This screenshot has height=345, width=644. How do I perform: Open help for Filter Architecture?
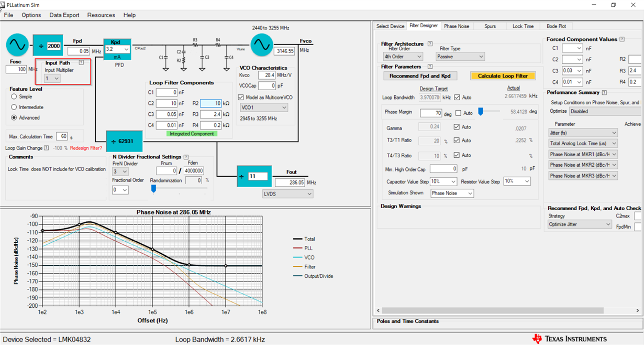[430, 44]
